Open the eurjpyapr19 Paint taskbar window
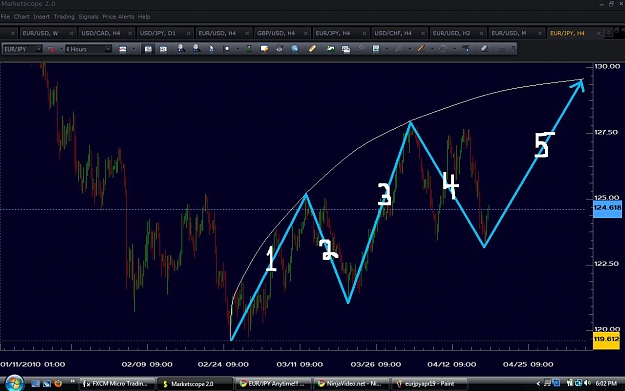This screenshot has height=391, width=625. click(428, 384)
